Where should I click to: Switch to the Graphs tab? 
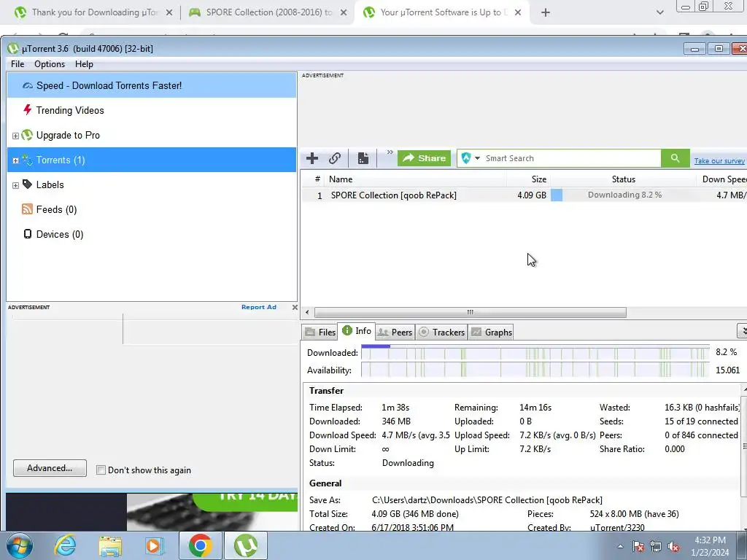[x=492, y=332]
